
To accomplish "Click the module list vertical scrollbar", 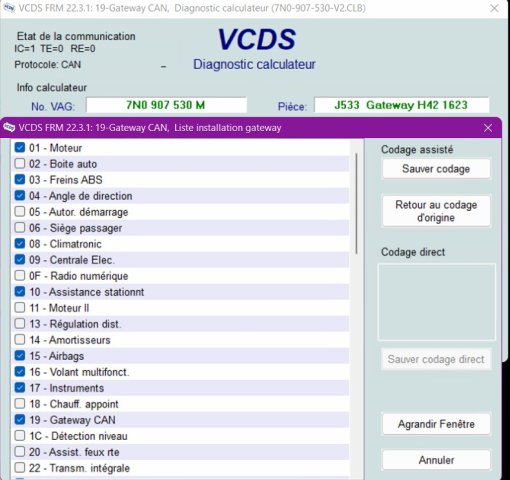I will coord(356,204).
